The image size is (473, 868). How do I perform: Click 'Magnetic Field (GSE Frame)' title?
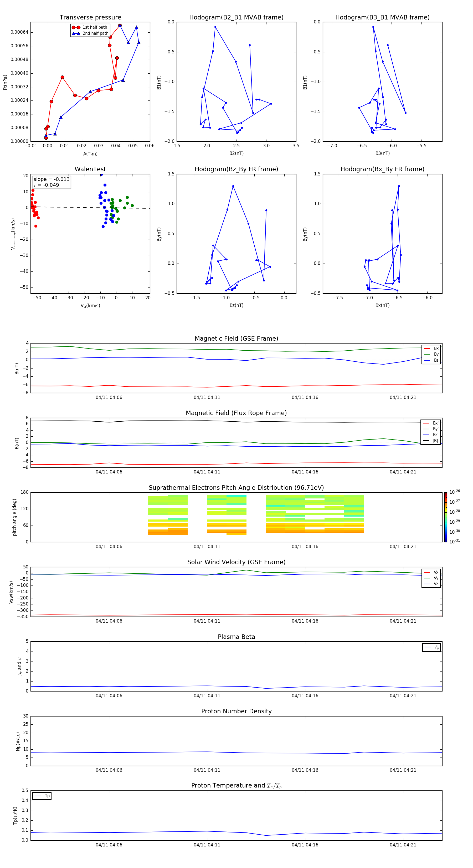click(x=236, y=339)
